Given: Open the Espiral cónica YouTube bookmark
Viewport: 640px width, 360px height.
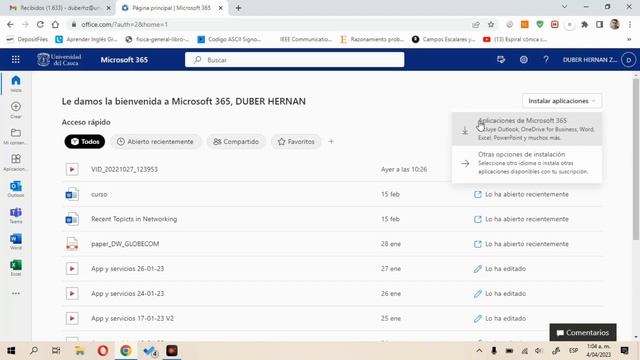Looking at the screenshot, I should (515, 40).
